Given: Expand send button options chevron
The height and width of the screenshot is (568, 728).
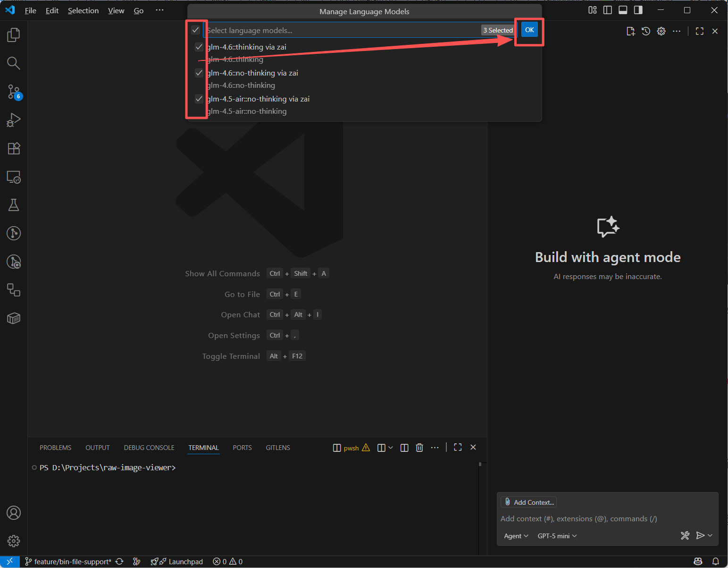Looking at the screenshot, I should (x=710, y=535).
